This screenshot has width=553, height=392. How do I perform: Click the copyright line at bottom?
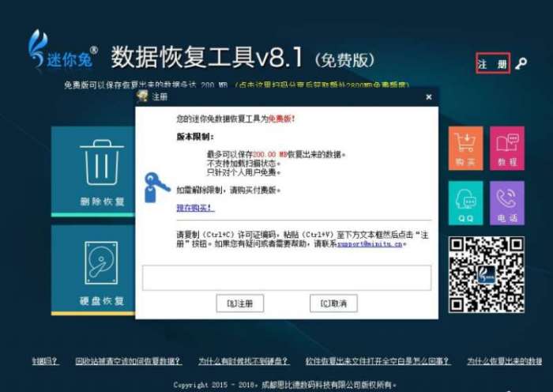tap(284, 385)
